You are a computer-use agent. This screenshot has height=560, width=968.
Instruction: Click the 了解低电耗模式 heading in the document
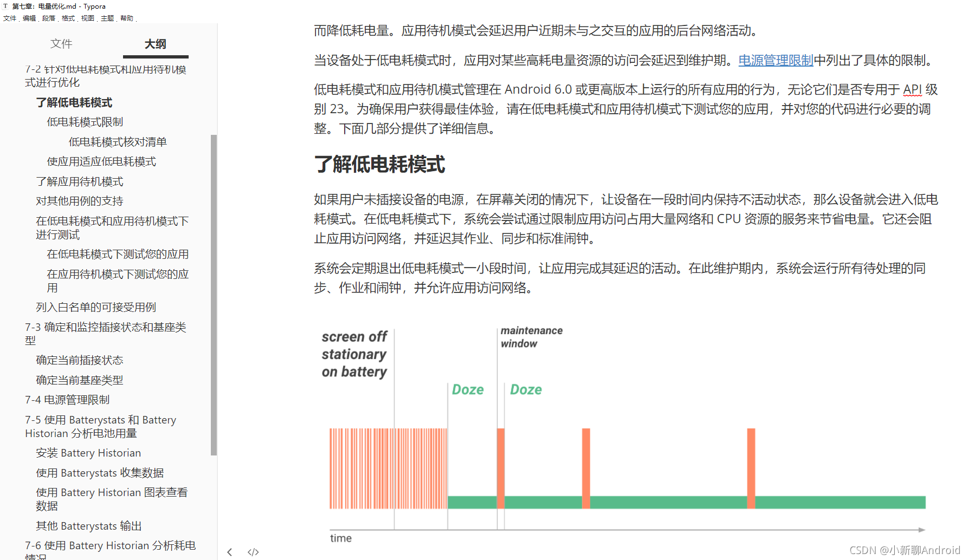pos(379,164)
